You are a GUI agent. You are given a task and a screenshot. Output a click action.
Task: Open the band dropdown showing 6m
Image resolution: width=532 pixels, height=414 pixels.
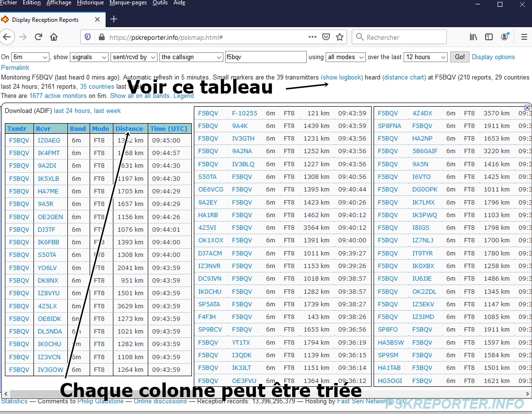[30, 57]
